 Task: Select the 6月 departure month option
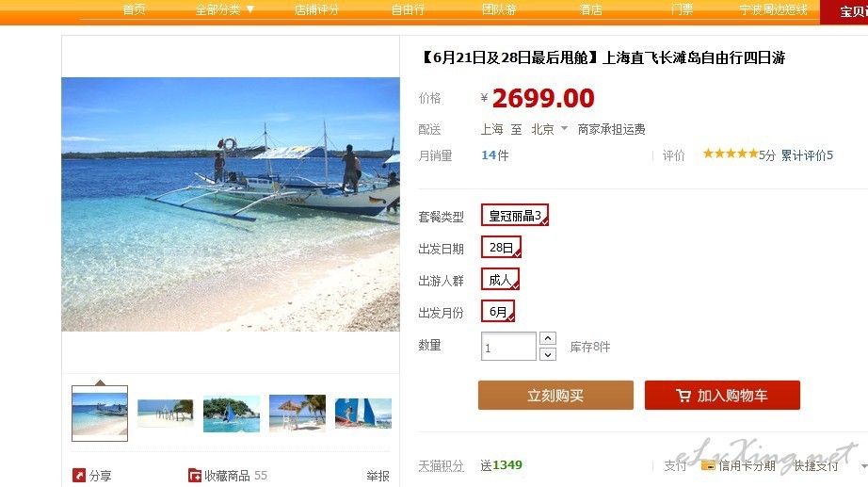click(498, 311)
